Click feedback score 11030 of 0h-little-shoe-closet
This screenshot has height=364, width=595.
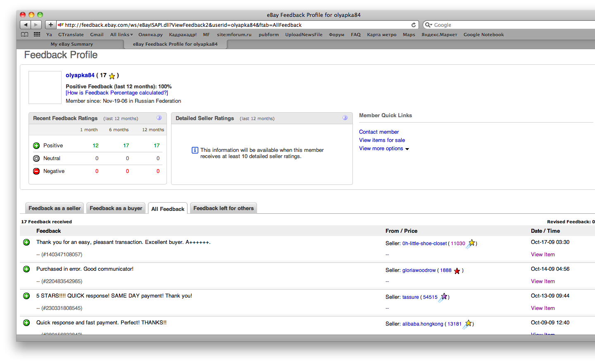click(x=458, y=243)
